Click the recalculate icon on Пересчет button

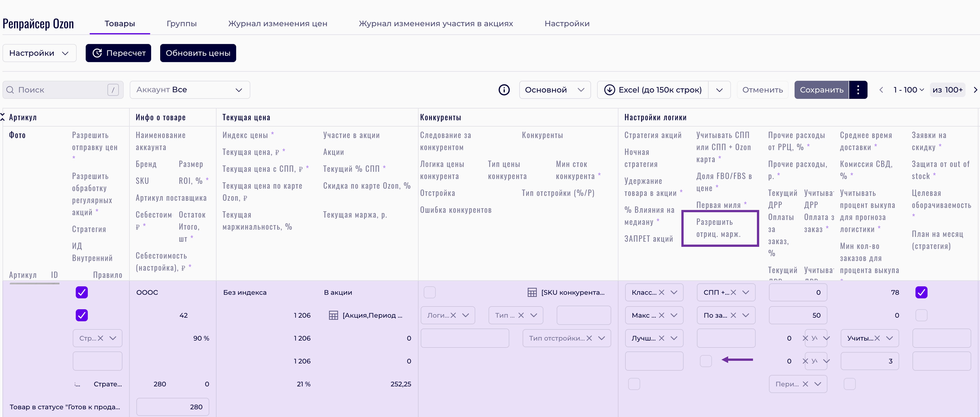pyautogui.click(x=97, y=53)
